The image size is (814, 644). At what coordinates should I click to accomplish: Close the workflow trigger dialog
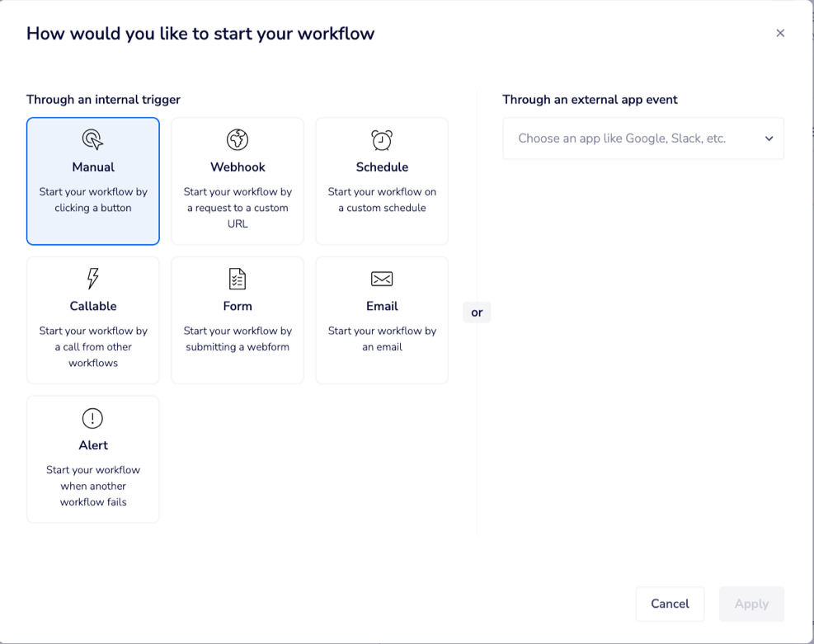coord(780,33)
